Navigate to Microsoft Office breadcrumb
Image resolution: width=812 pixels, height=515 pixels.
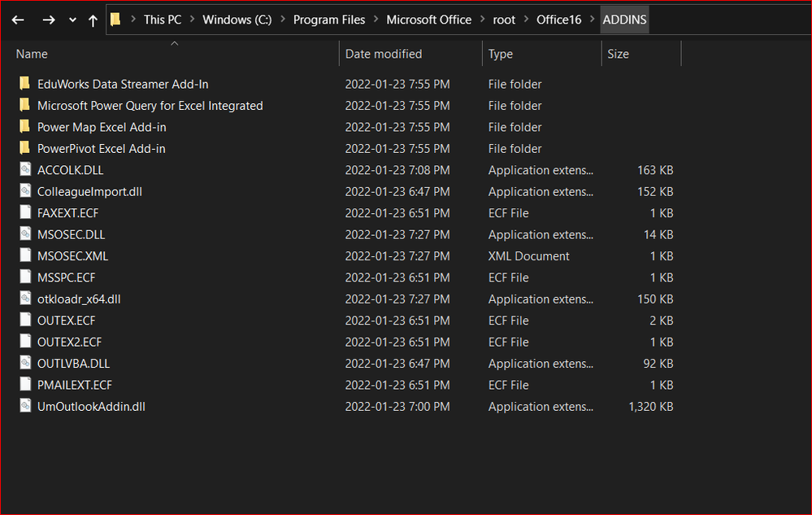[x=429, y=20]
